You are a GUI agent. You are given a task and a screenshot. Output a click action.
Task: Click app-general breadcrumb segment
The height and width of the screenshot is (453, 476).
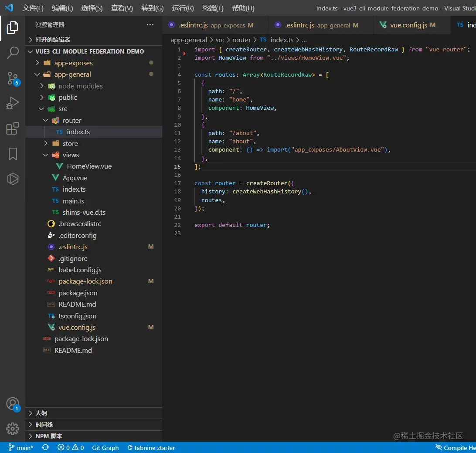pos(188,40)
